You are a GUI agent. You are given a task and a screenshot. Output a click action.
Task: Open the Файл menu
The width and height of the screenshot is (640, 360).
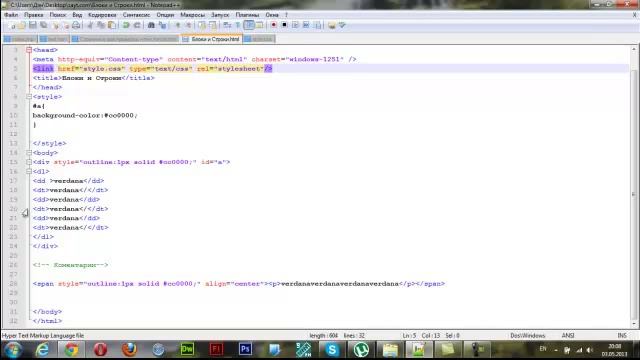pos(11,15)
